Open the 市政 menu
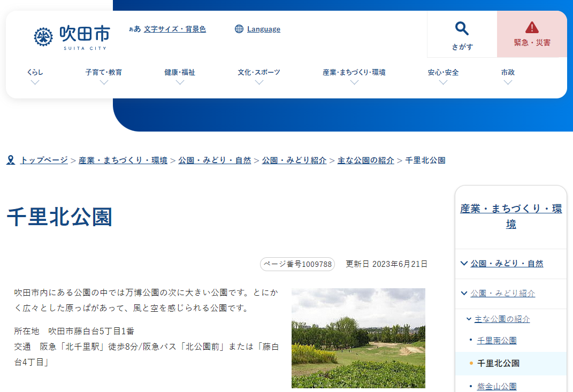The width and height of the screenshot is (573, 392). pyautogui.click(x=508, y=82)
